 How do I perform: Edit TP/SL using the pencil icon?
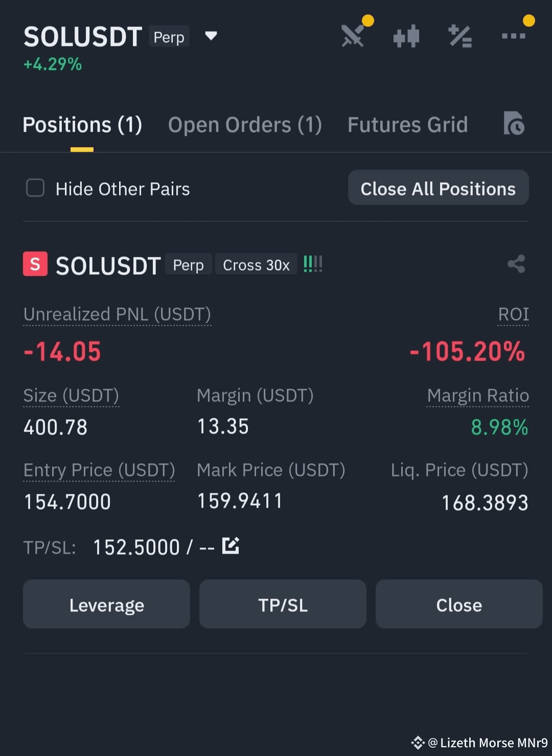point(231,546)
